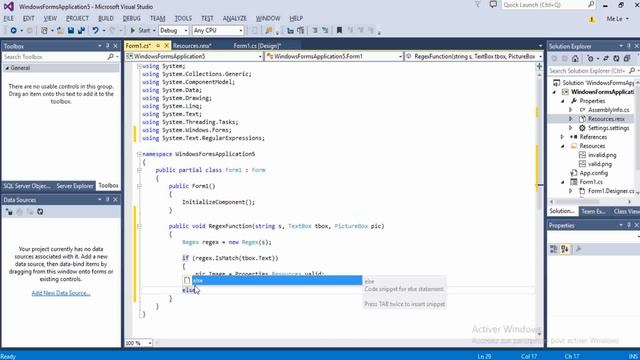Click the Refresh icon in Data Sources panel
Viewport: 640px width, 360px height.
click(x=40, y=212)
